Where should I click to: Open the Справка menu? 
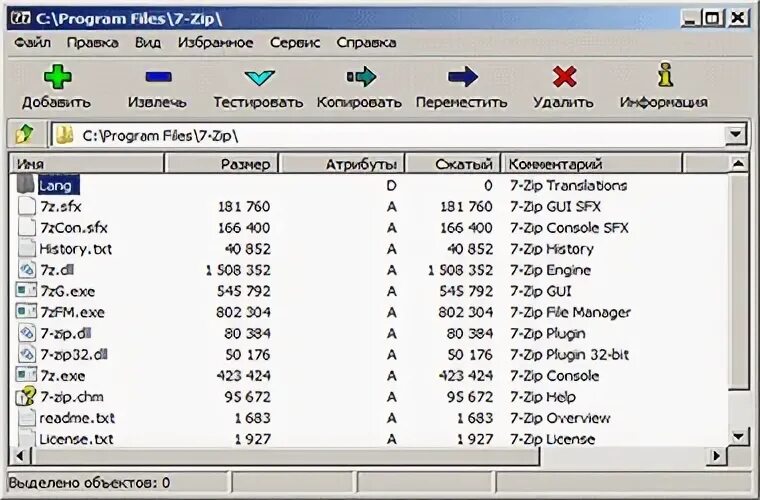tap(366, 43)
